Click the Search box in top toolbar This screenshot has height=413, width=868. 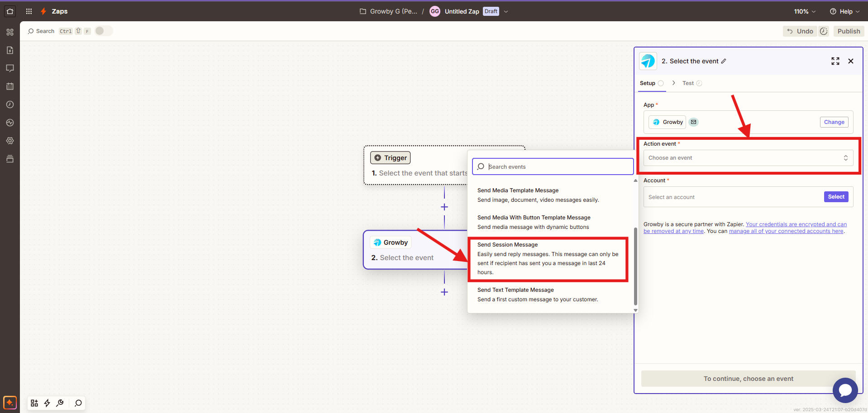click(59, 31)
